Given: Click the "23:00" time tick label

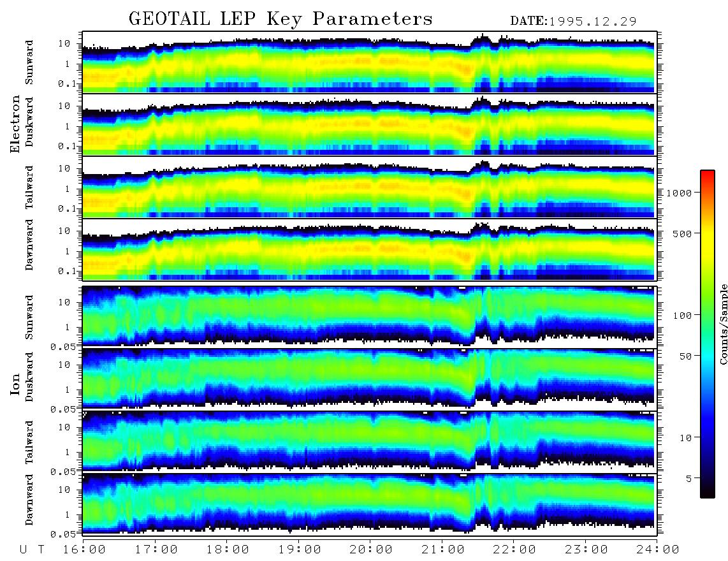Looking at the screenshot, I should tap(586, 550).
